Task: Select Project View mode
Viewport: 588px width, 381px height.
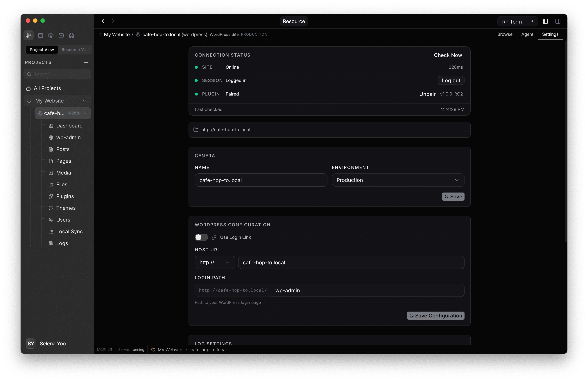Action: 42,50
